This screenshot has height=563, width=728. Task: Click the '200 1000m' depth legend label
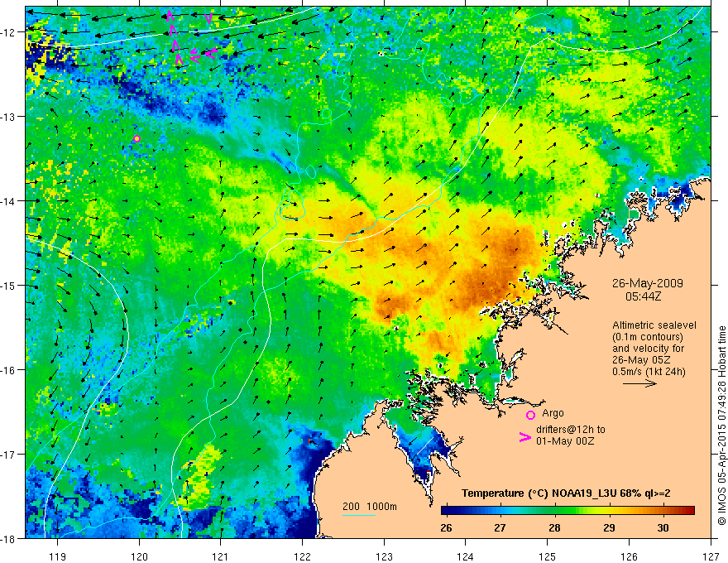point(370,507)
